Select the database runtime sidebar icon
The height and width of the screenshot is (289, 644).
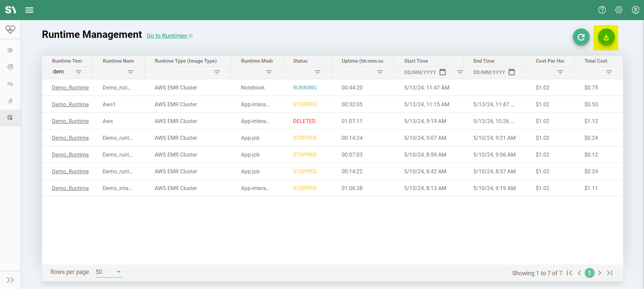tap(10, 118)
